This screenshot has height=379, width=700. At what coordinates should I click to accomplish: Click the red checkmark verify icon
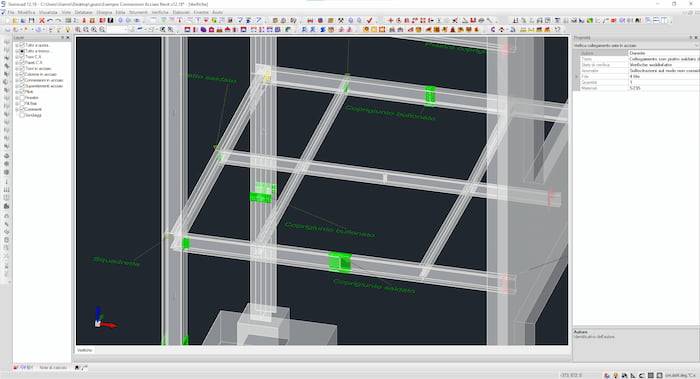369,21
